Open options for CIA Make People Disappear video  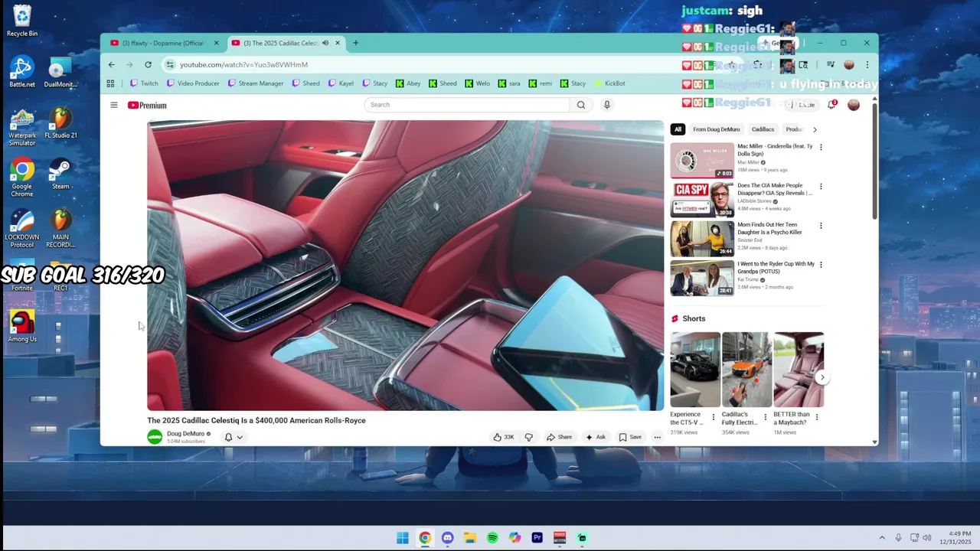tap(821, 186)
